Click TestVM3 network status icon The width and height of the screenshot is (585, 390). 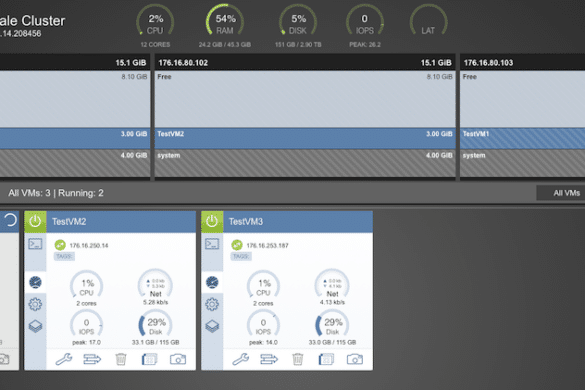[237, 245]
